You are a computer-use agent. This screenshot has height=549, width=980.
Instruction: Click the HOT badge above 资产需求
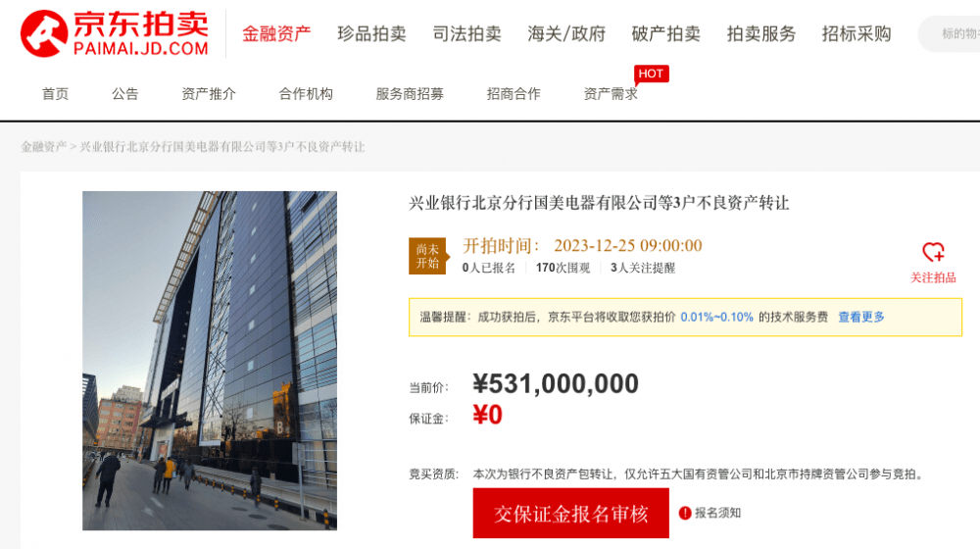coord(652,74)
